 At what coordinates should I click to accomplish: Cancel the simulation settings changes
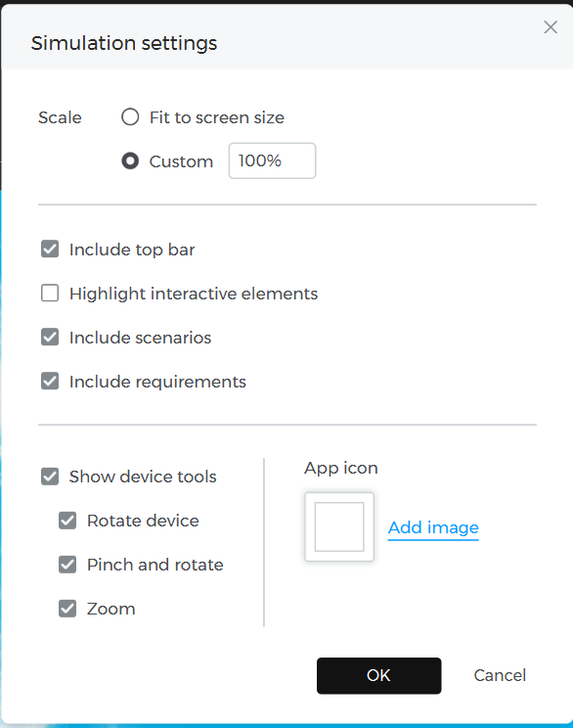[500, 675]
